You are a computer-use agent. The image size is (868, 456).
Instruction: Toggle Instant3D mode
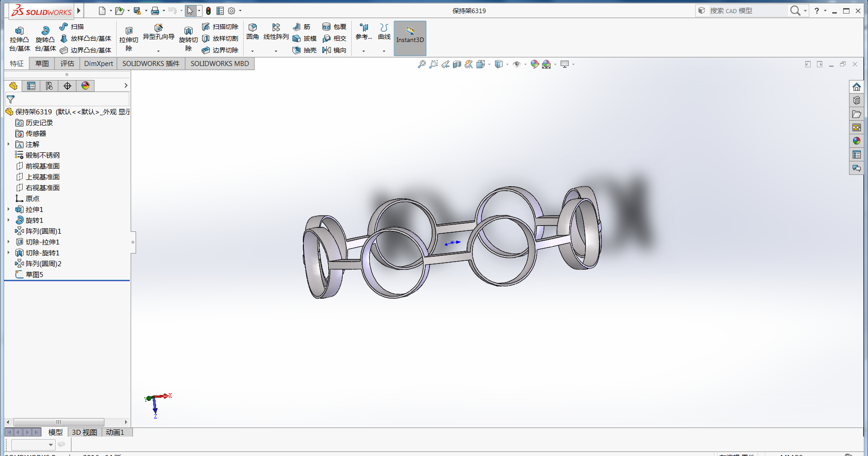pos(410,38)
